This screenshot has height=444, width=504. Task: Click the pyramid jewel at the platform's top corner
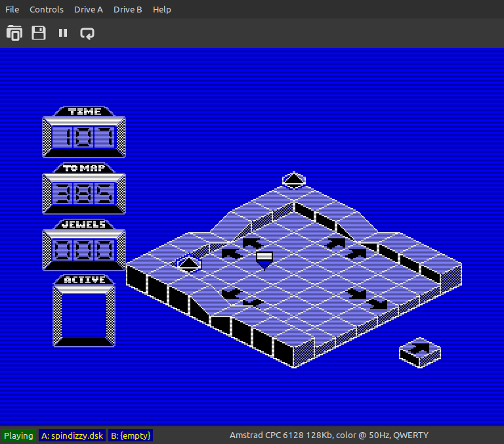[294, 180]
